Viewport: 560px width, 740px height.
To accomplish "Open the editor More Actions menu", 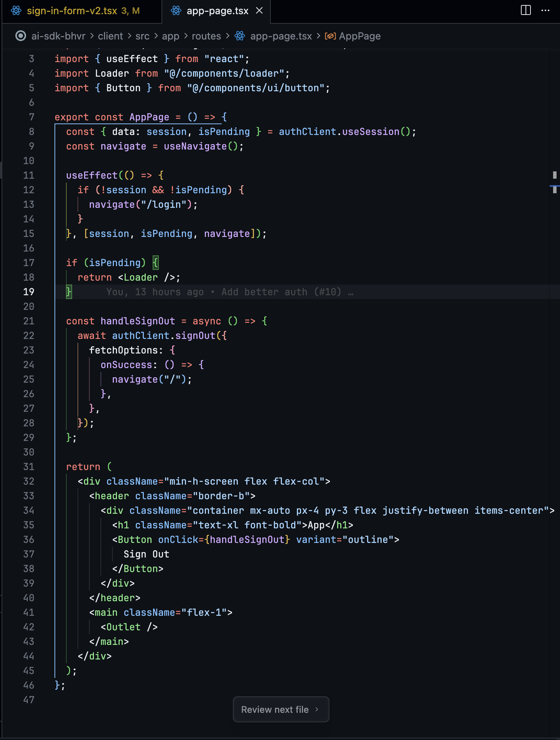I will pyautogui.click(x=545, y=10).
